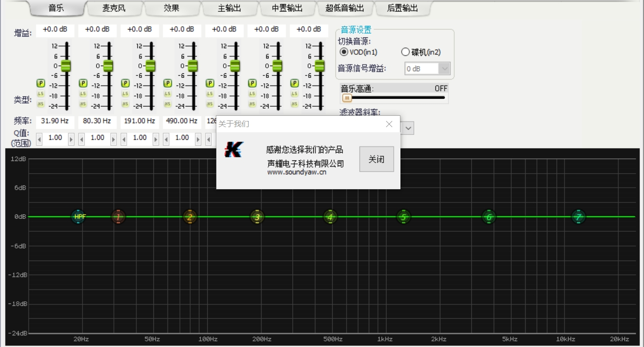Click gain value field above 80.30 Hz band
The image size is (644, 347).
point(97,30)
